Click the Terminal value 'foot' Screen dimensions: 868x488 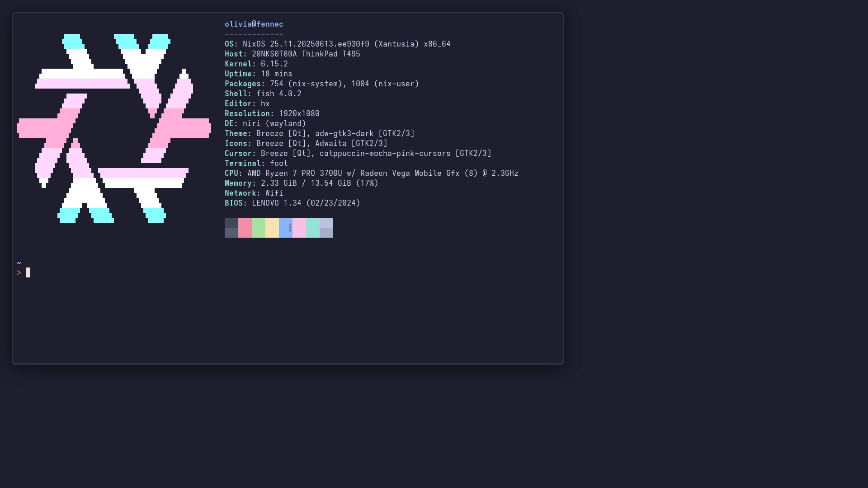pos(279,164)
